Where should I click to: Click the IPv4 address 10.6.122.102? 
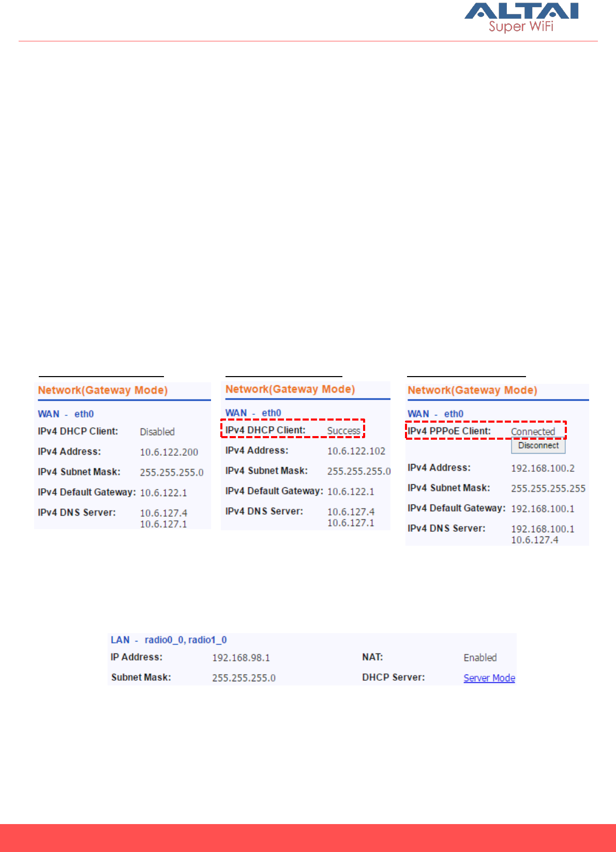coord(356,451)
